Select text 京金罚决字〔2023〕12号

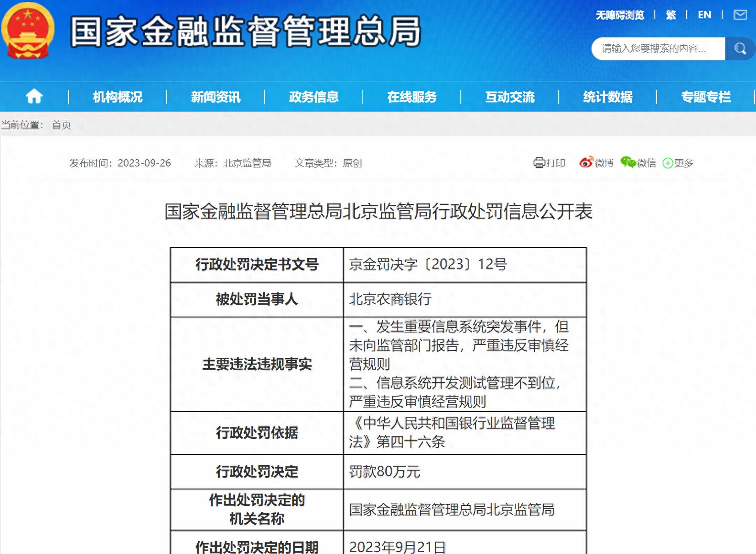tap(428, 264)
